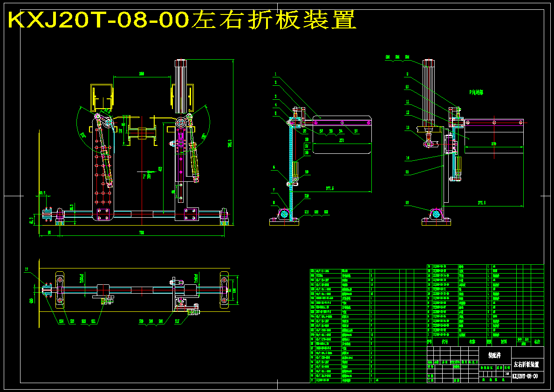Click the part callout number '6' in middle view
The image size is (554, 392).
pyautogui.click(x=274, y=167)
